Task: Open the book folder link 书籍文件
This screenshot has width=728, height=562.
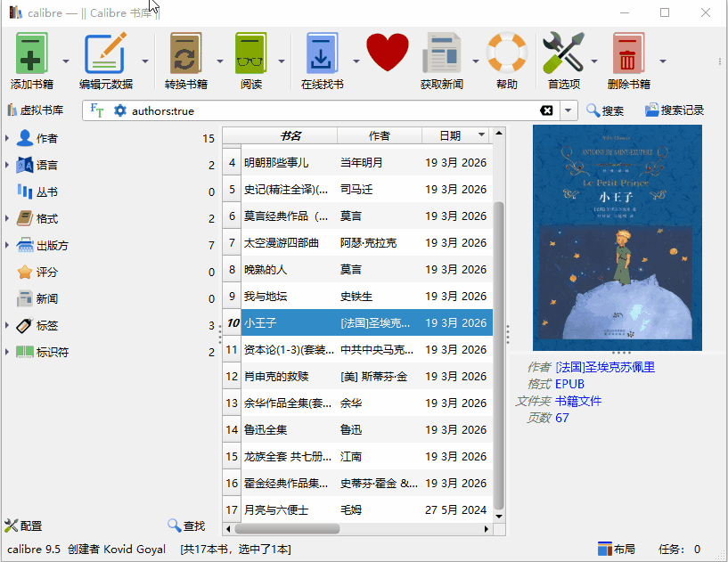Action: tap(578, 401)
